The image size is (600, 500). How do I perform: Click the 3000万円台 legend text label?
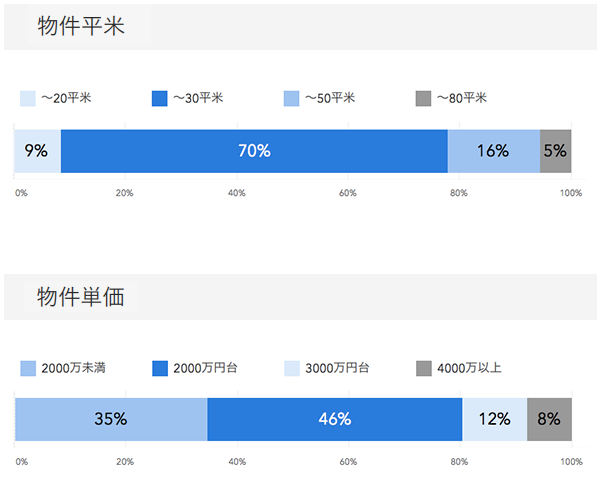[x=339, y=368]
